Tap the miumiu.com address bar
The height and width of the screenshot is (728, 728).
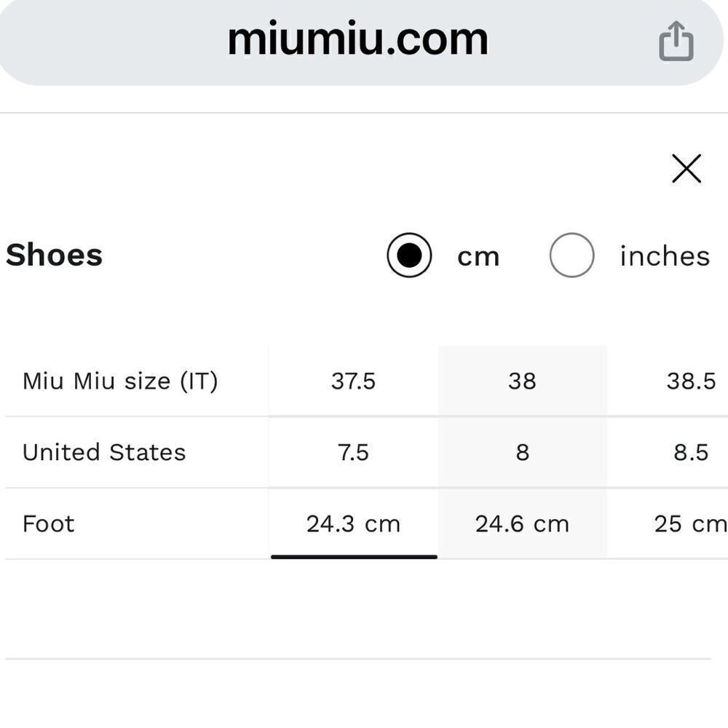[357, 41]
